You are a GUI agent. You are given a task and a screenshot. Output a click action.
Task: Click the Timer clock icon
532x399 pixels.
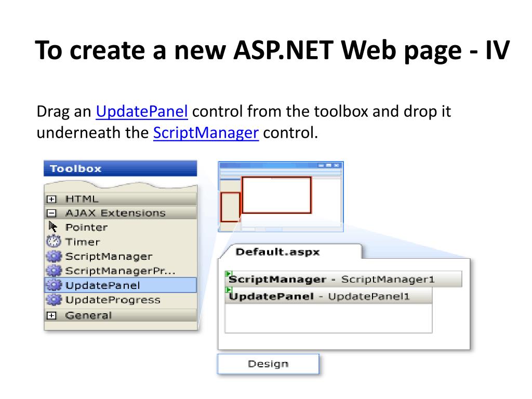click(54, 241)
